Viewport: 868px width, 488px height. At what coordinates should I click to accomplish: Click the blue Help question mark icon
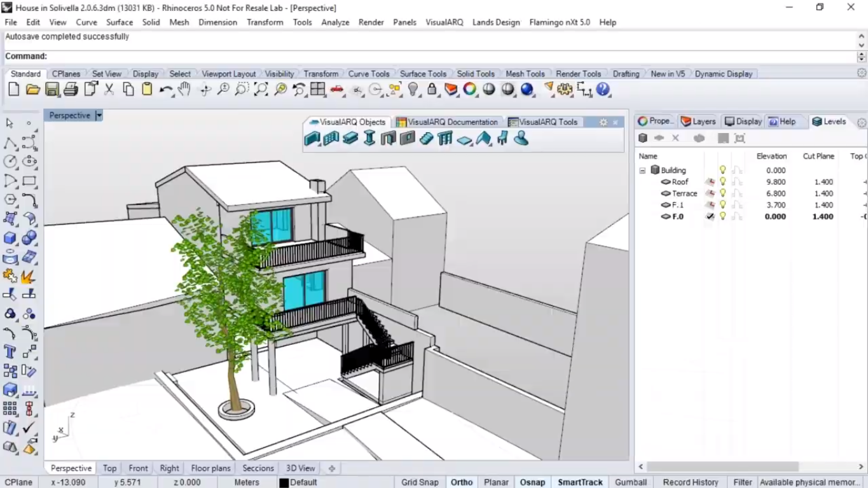[x=603, y=90]
